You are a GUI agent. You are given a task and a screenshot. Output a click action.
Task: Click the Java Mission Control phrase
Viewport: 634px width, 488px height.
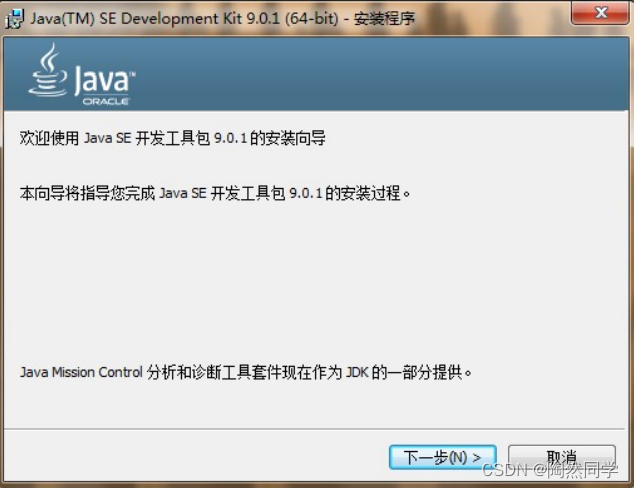(x=81, y=372)
